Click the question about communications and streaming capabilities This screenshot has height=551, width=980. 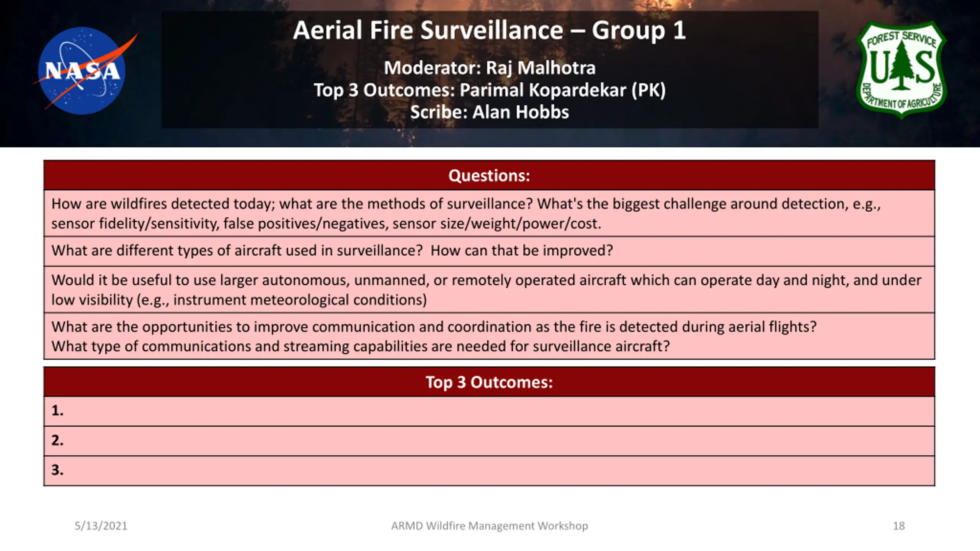pyautogui.click(x=361, y=346)
